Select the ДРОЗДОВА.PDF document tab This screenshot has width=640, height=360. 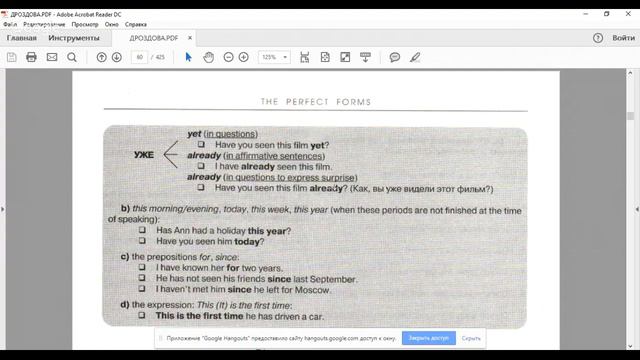click(x=154, y=38)
